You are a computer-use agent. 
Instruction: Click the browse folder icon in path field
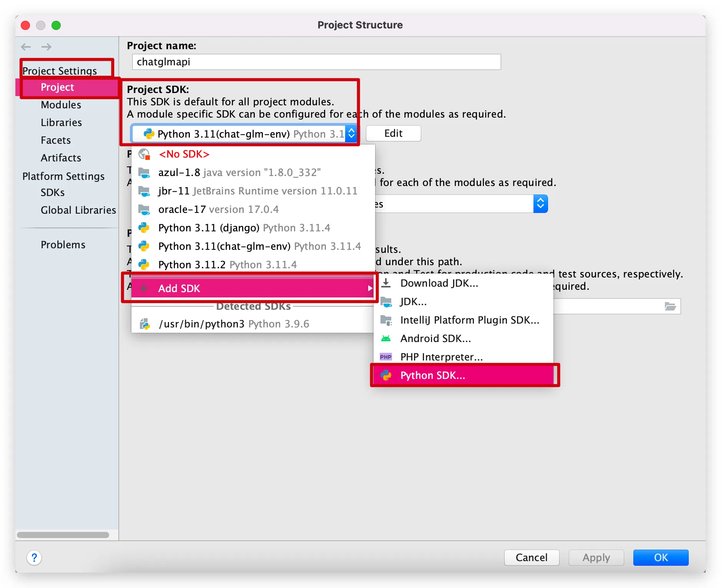coord(670,306)
